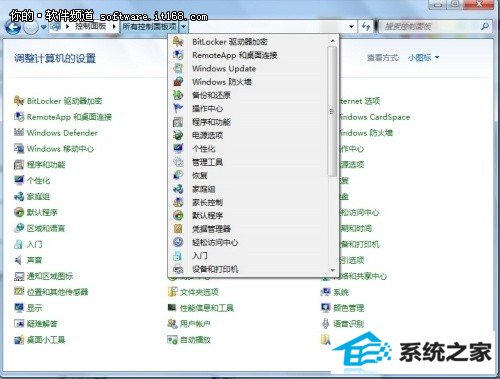The image size is (500, 379).
Task: Click the 位置和其他传感器 icon
Action: pyautogui.click(x=19, y=292)
